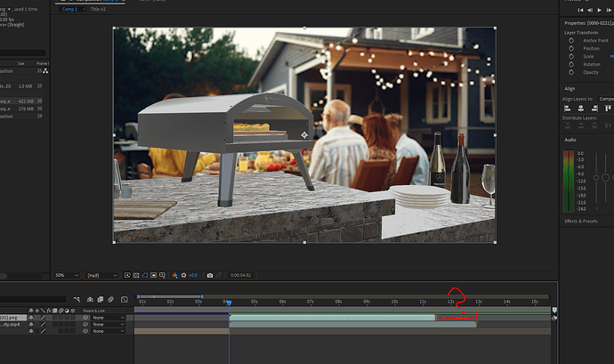Image resolution: width=614 pixels, height=364 pixels.
Task: Take a snapshot with camera icon
Action: pos(210,275)
